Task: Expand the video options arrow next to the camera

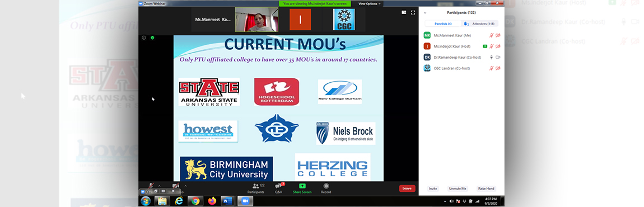Action: click(185, 186)
